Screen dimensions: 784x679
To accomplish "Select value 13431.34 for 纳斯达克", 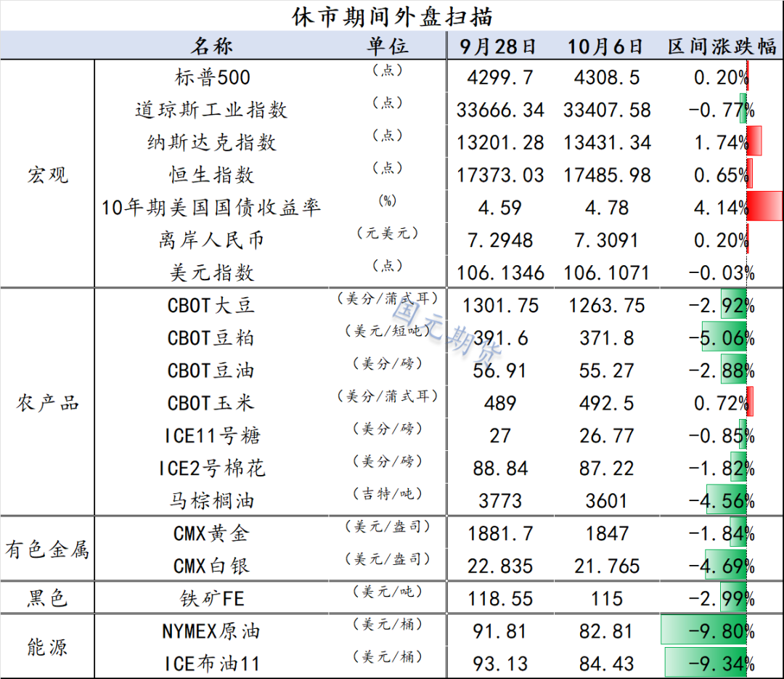I will coord(607,142).
